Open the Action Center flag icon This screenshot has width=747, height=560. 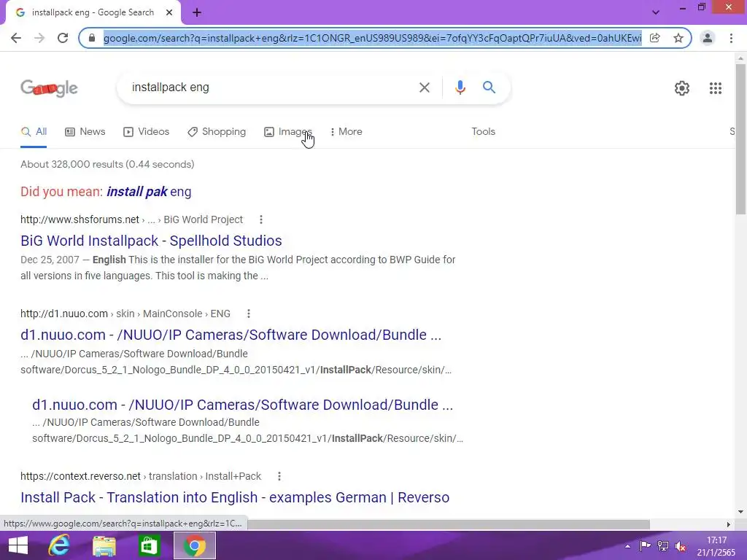[x=645, y=546]
